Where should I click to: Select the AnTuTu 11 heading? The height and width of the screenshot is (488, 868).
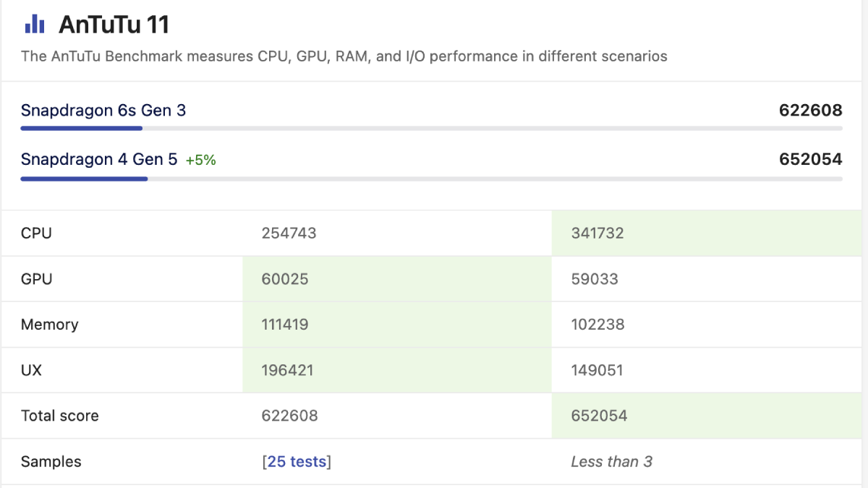(114, 25)
